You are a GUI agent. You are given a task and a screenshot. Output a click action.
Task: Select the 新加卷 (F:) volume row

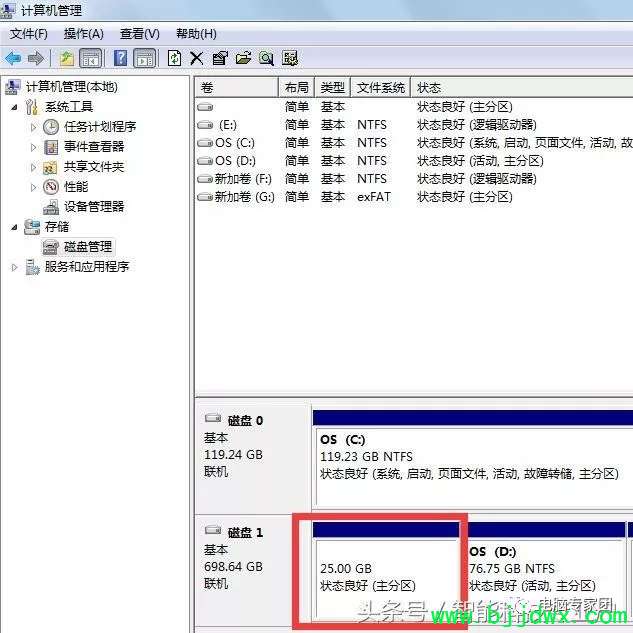[414, 178]
